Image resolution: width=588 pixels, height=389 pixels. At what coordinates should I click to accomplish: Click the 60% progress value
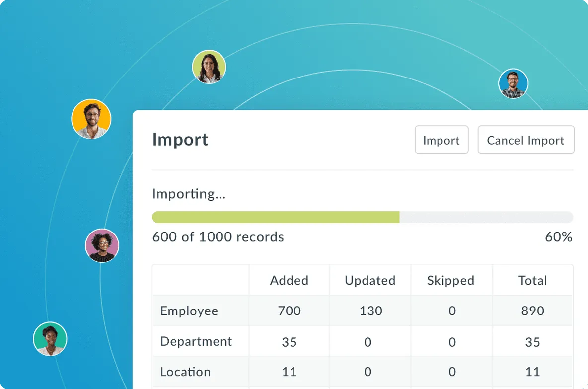coord(558,237)
